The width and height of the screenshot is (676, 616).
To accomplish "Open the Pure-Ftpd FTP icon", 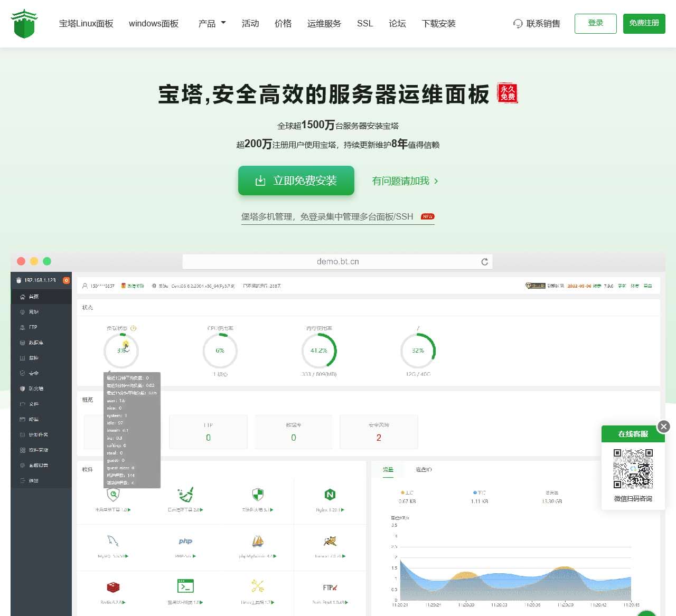I will [330, 587].
